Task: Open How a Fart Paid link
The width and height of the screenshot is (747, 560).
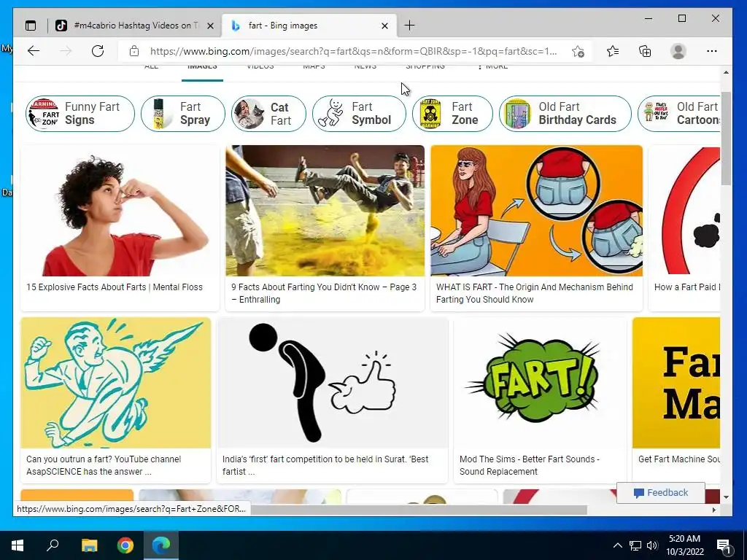Action: (x=687, y=287)
